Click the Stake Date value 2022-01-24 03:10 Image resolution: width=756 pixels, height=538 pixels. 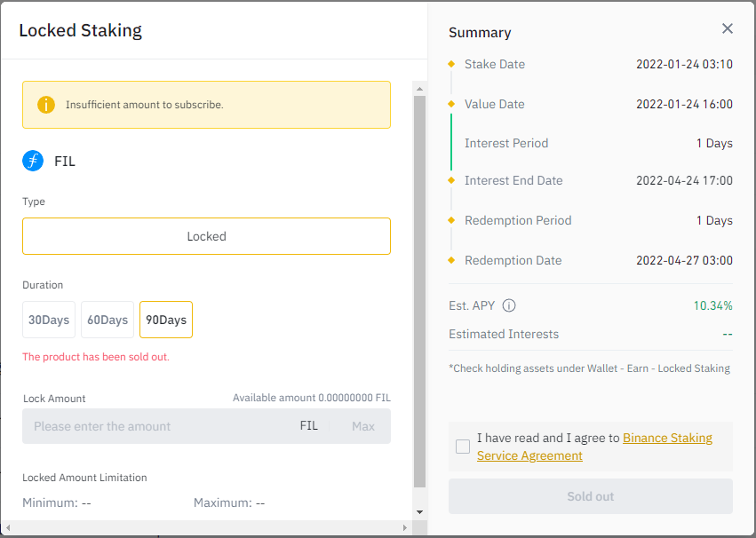(684, 64)
